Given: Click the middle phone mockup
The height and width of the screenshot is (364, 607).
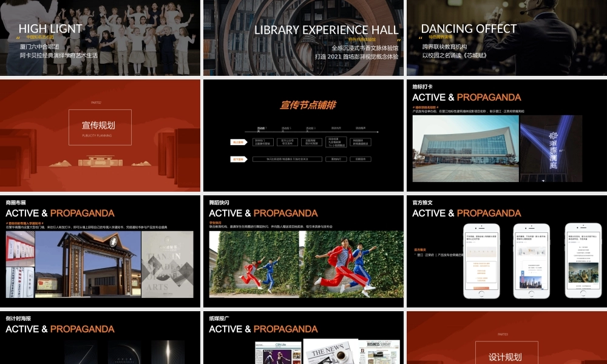Looking at the screenshot, I should pyautogui.click(x=531, y=261).
